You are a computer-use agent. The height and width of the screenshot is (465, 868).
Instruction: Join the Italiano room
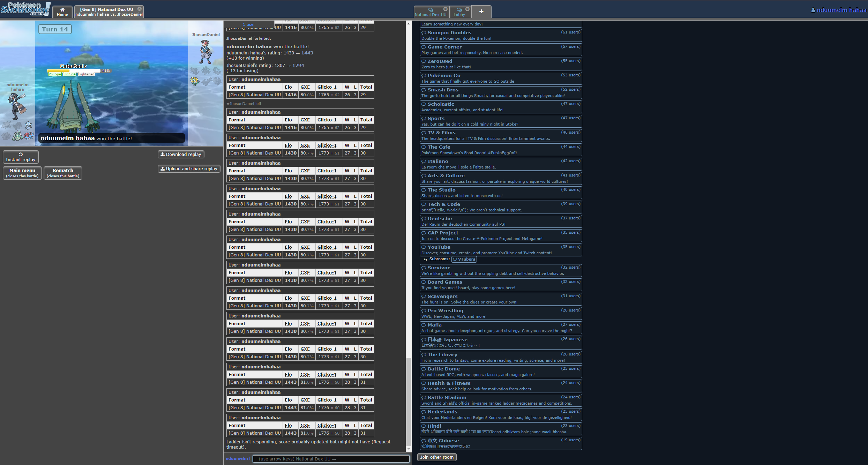pyautogui.click(x=501, y=164)
